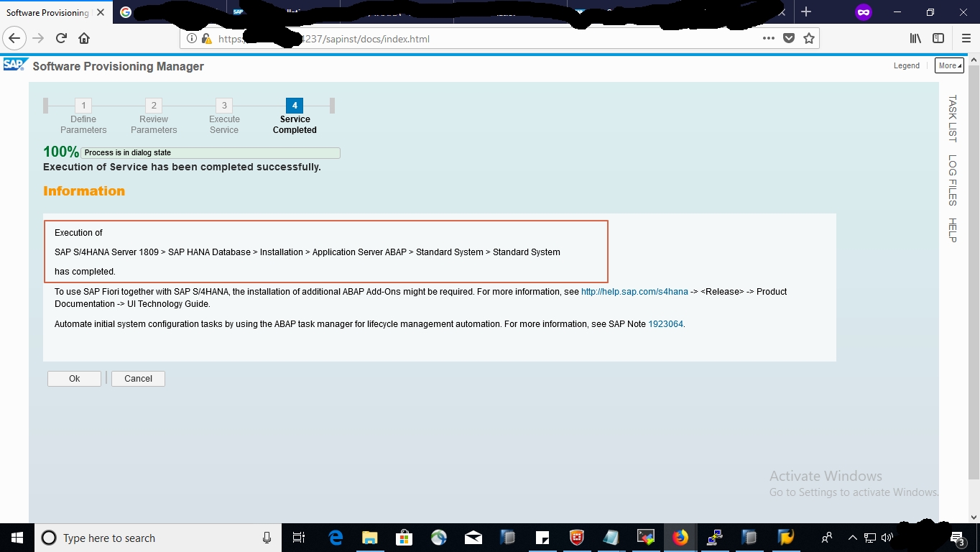
Task: Open Microsoft Edge from the taskbar
Action: [336, 538]
